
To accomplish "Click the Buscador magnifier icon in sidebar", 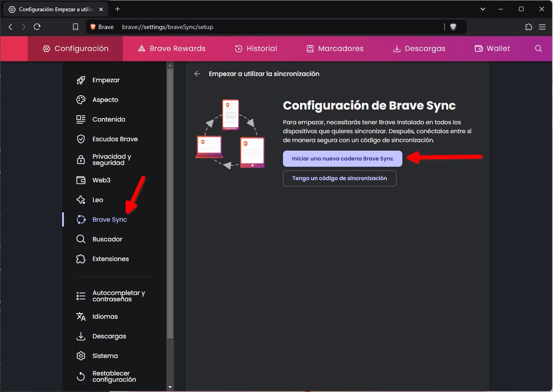I will coord(81,239).
